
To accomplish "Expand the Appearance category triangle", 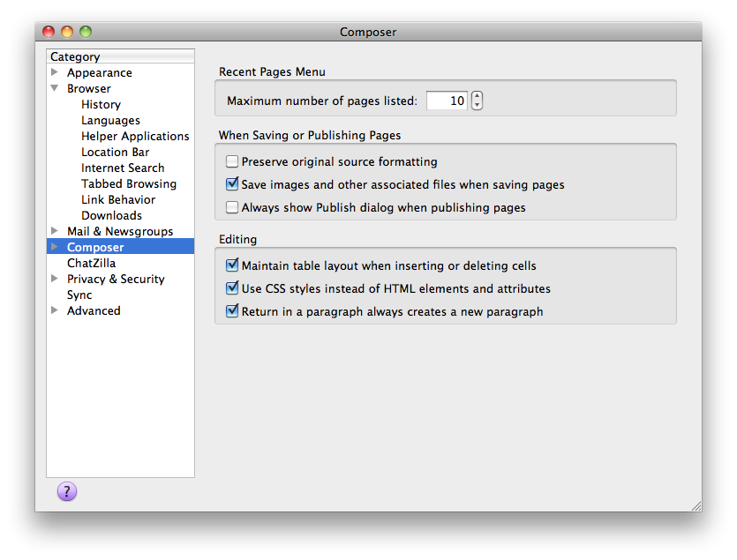I will (x=55, y=72).
